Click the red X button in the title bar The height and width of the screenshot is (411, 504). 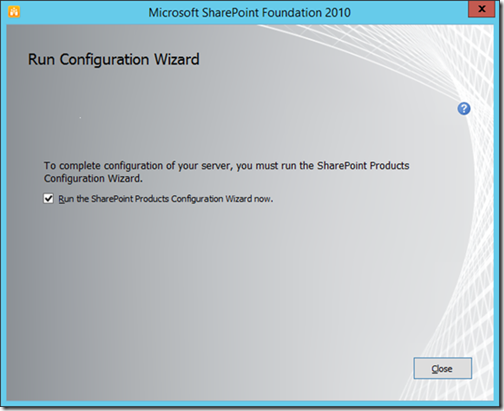tap(481, 9)
